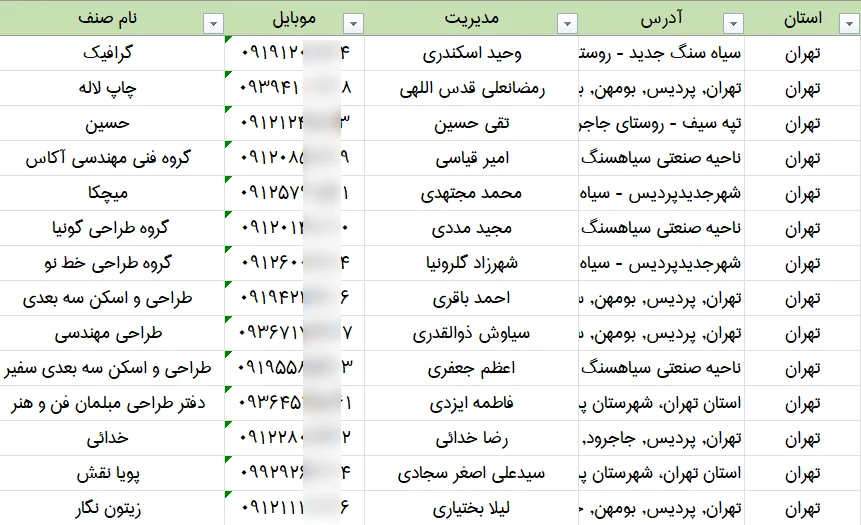Select the موبایل column header
This screenshot has width=861, height=525.
click(x=294, y=18)
